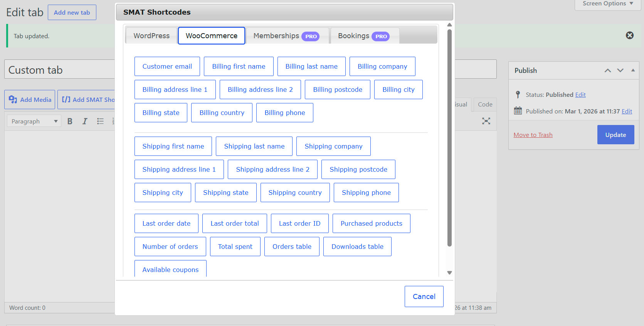This screenshot has width=644, height=326.
Task: Toggle italic formatting in editor toolbar
Action: [x=85, y=121]
